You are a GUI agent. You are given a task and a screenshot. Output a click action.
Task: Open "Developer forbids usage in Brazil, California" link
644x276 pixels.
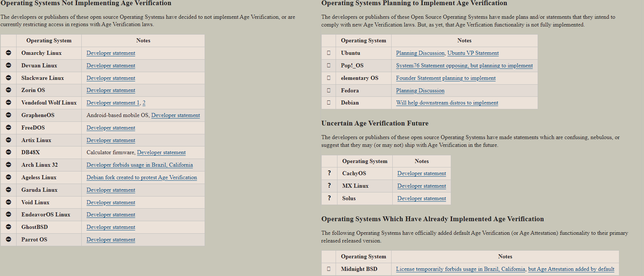click(139, 165)
